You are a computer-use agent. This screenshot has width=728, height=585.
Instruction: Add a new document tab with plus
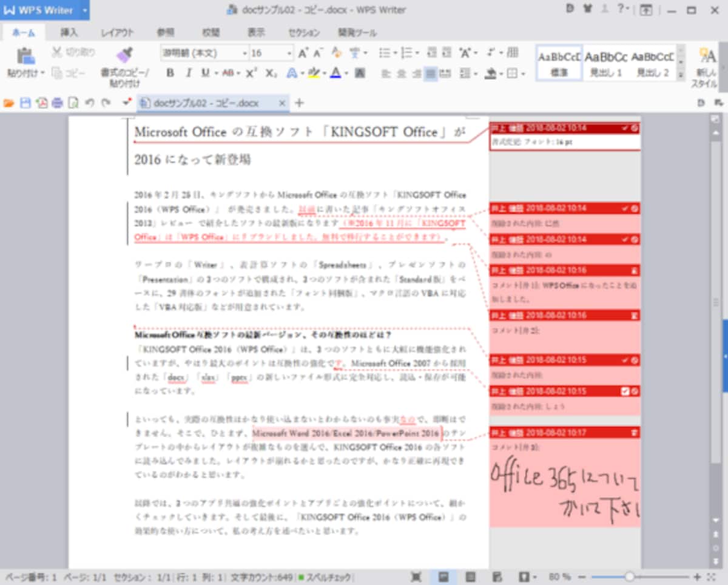click(x=299, y=103)
